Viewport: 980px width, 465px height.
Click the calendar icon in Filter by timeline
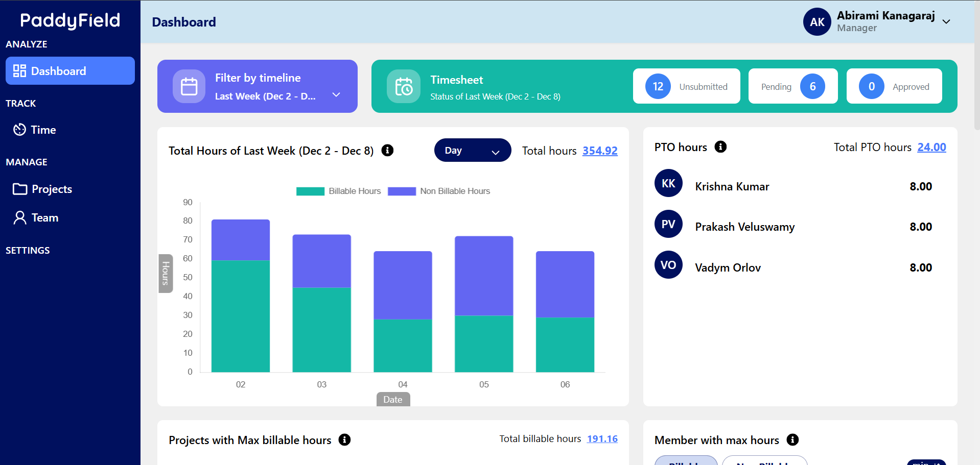[x=189, y=86]
